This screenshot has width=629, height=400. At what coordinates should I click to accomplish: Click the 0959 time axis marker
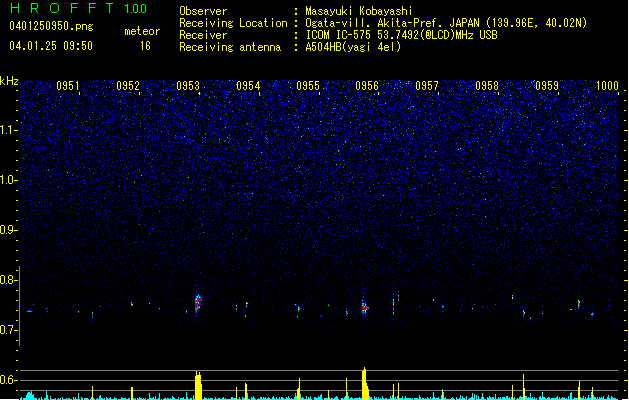(x=547, y=86)
